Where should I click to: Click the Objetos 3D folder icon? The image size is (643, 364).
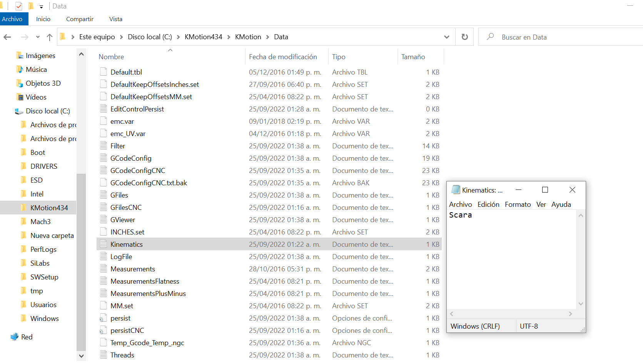[x=20, y=83]
